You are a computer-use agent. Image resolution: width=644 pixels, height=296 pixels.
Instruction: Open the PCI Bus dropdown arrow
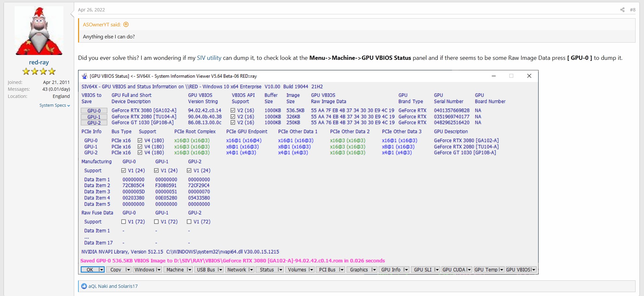[x=341, y=270]
